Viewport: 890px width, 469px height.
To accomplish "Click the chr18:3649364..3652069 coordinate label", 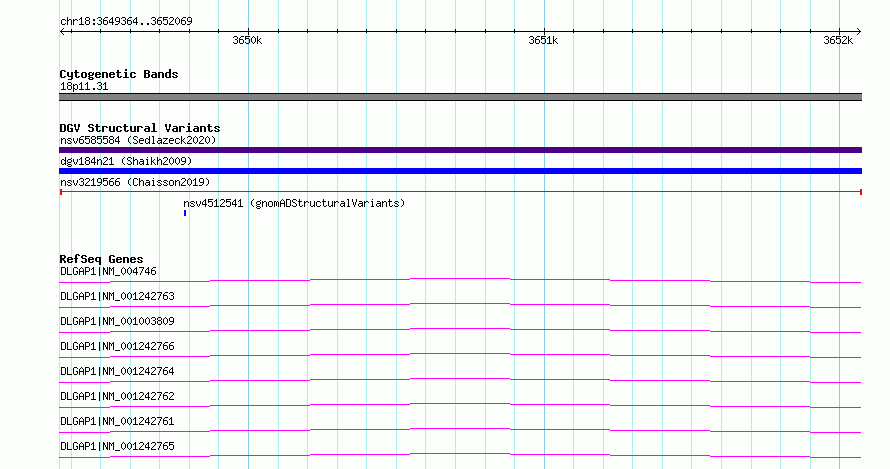I will (x=126, y=21).
